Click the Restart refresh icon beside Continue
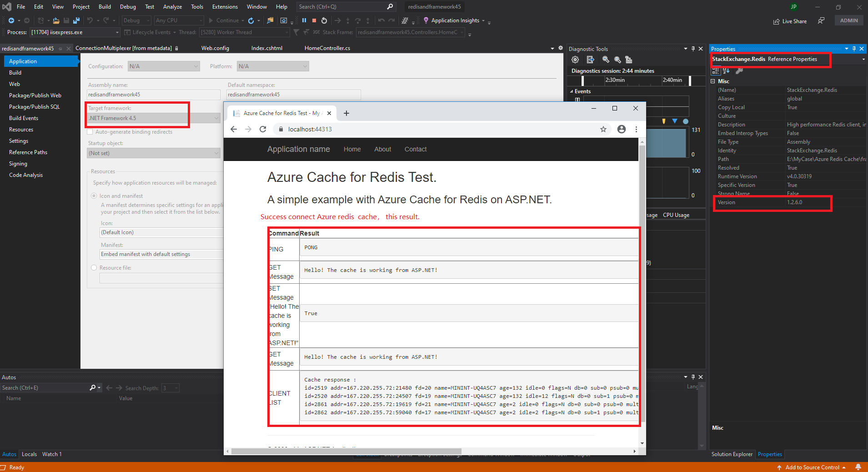The width and height of the screenshot is (868, 472). (251, 20)
